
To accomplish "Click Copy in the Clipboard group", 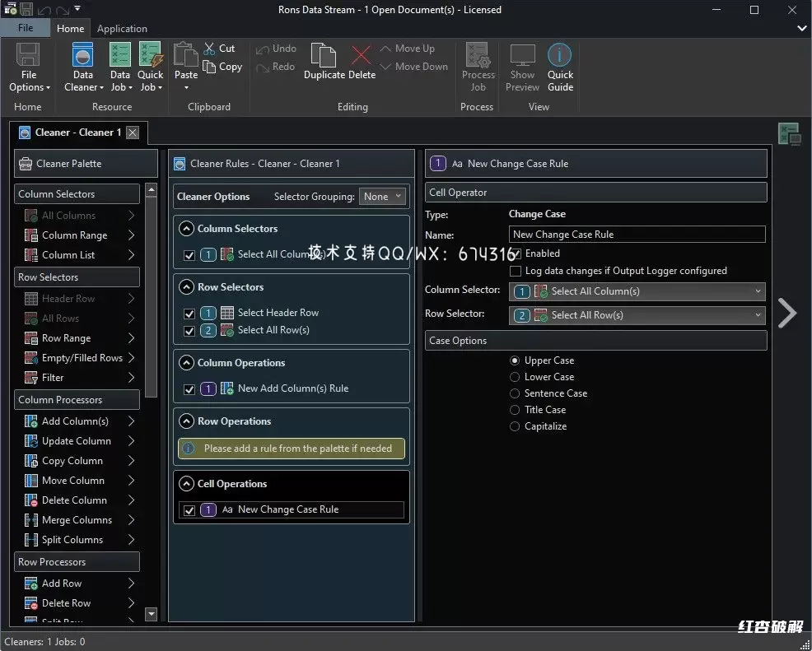I will (222, 67).
